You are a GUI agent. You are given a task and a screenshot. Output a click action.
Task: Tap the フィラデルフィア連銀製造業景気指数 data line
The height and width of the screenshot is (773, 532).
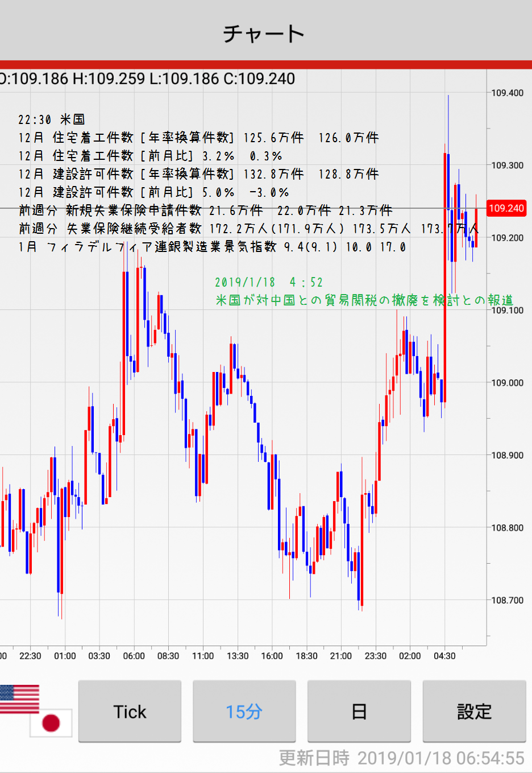pyautogui.click(x=211, y=247)
